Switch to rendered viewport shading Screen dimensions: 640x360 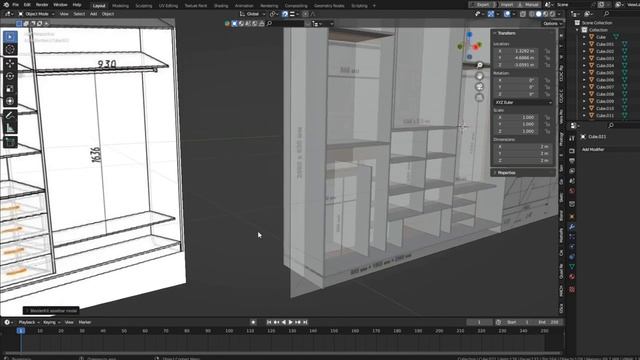(552, 14)
